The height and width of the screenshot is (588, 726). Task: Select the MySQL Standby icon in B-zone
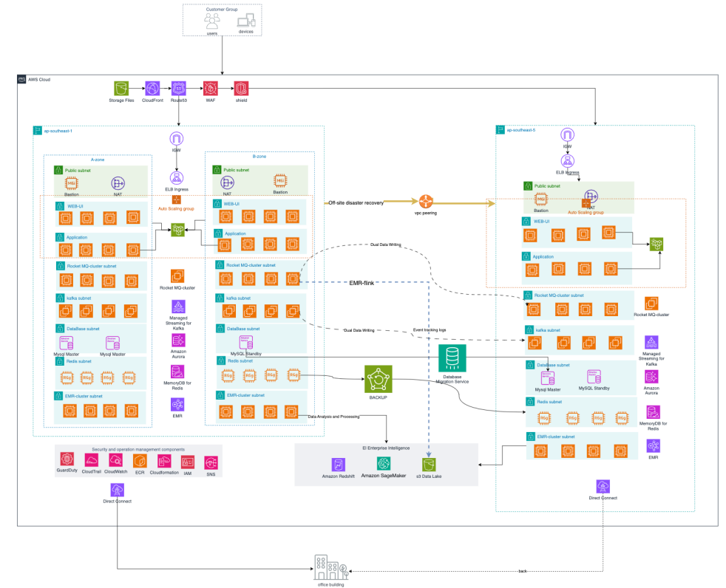(x=246, y=343)
